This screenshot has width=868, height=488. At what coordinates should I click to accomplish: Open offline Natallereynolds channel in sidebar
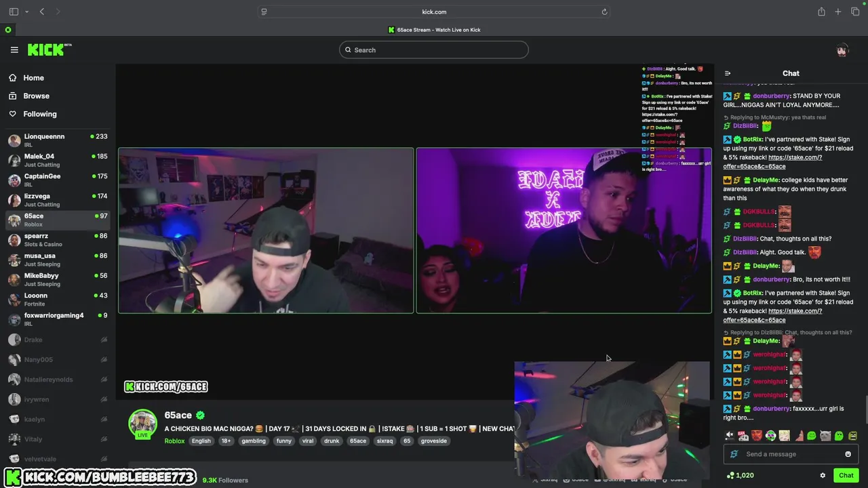58,380
